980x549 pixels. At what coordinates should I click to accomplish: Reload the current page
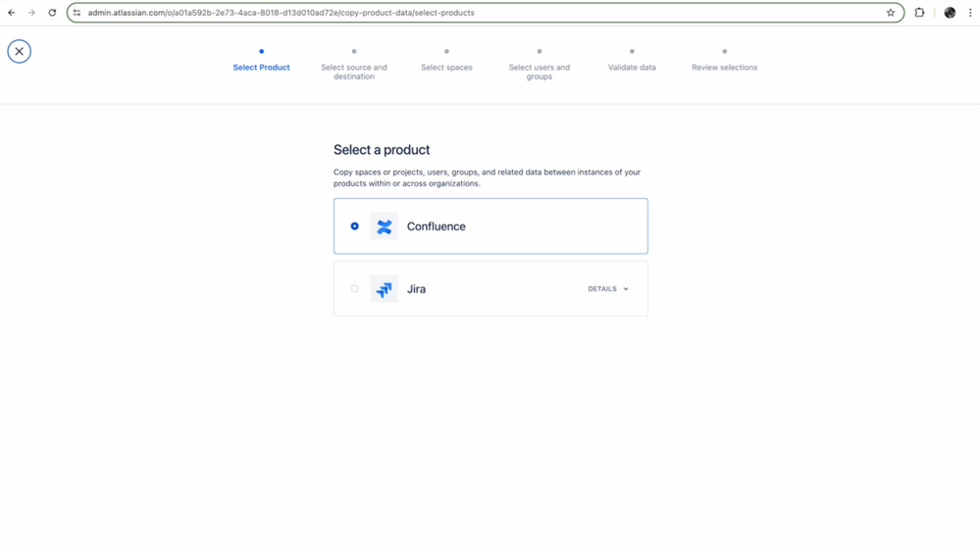click(x=53, y=13)
